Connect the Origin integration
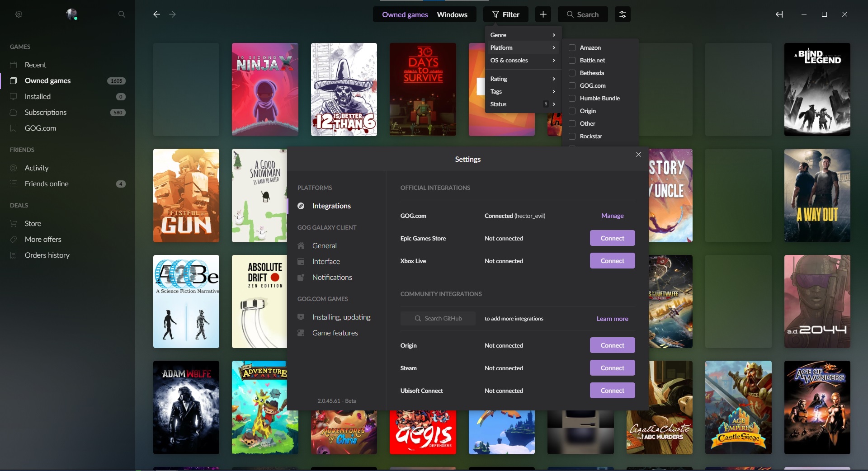868x471 pixels. coord(612,345)
